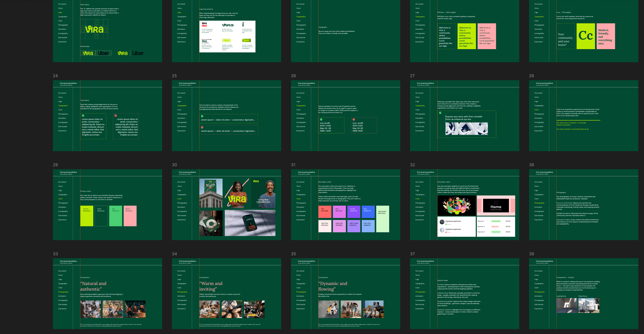Click avatar beside first 3 bedroom apartment
Image resolution: width=644 pixels, height=334 pixels.
pos(442,222)
